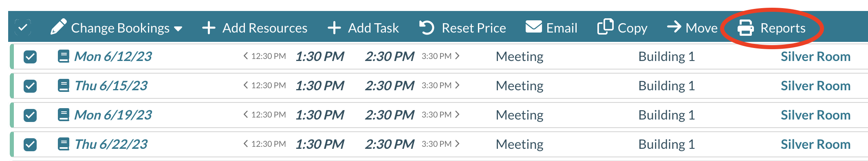Uncheck the Thu 6/22/23 booking checkbox
Viewport: 868px width, 161px height.
tap(30, 144)
